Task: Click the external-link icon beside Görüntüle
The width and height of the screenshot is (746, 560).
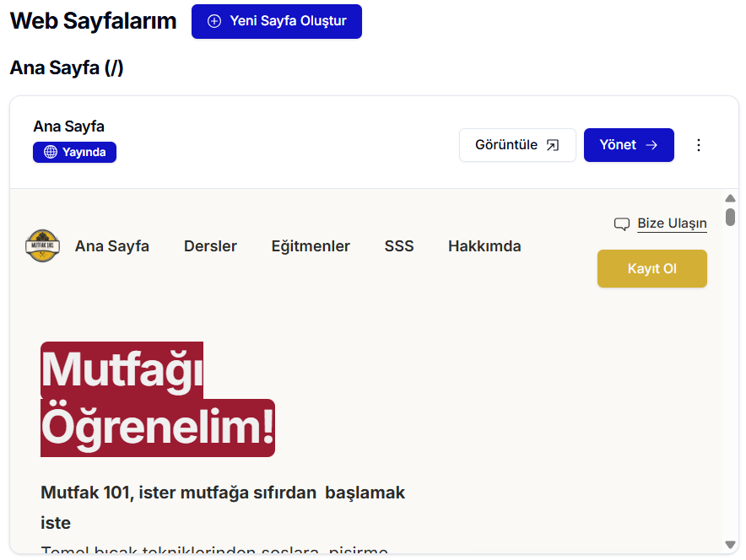Action: pos(553,145)
